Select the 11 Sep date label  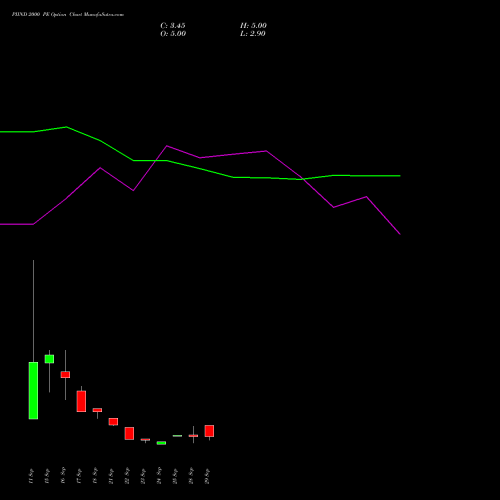click(x=31, y=476)
